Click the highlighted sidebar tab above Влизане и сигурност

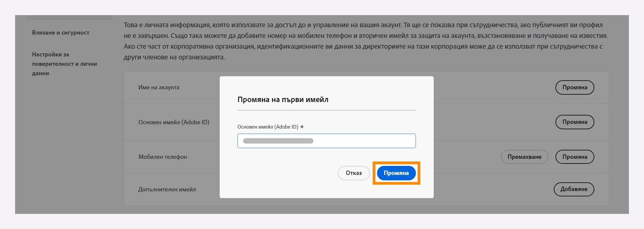(69, 15)
